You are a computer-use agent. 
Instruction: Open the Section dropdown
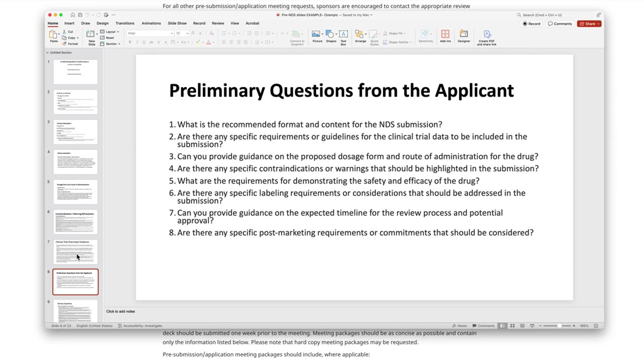point(109,44)
